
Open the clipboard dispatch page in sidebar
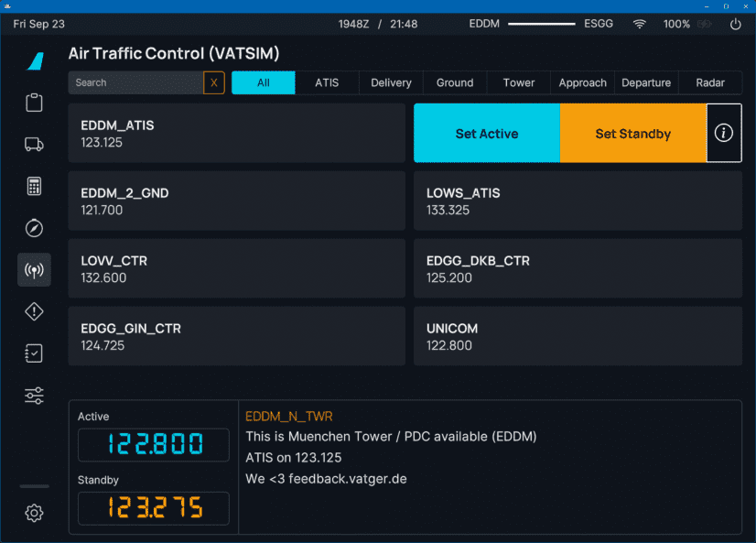click(34, 102)
